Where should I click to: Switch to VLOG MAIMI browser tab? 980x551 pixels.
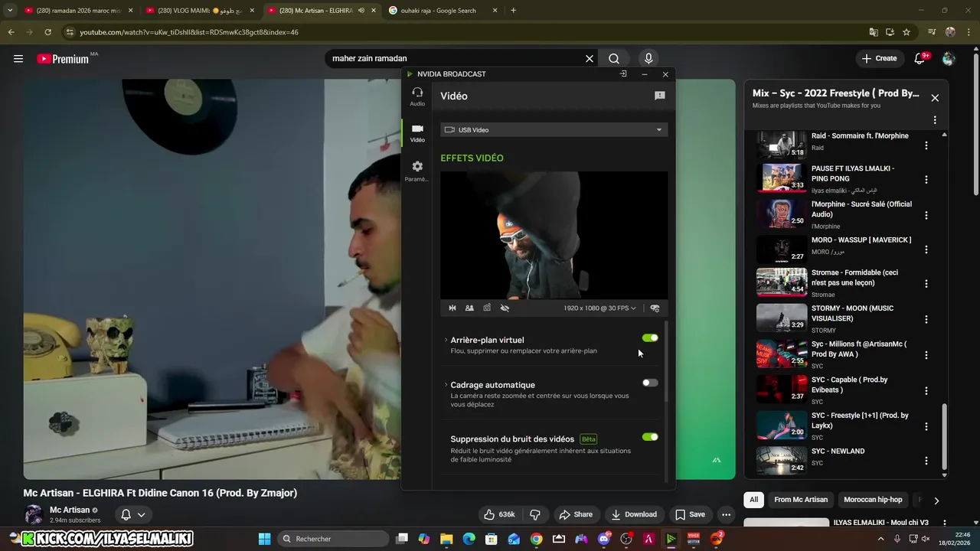point(201,11)
